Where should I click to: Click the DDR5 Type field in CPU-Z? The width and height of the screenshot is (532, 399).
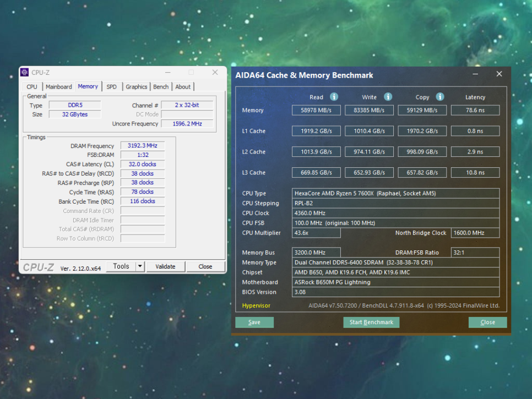[75, 105]
